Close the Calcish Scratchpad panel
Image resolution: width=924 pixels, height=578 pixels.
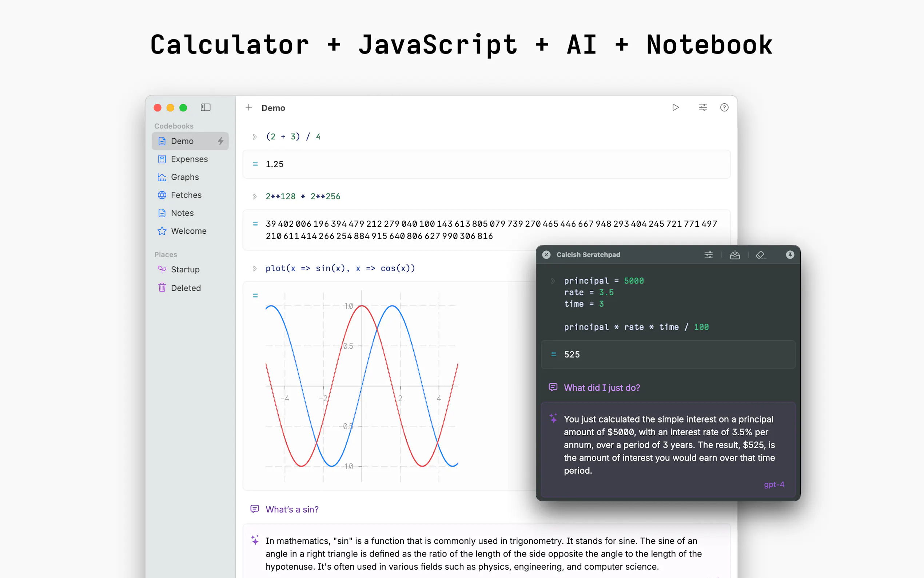[x=546, y=254]
